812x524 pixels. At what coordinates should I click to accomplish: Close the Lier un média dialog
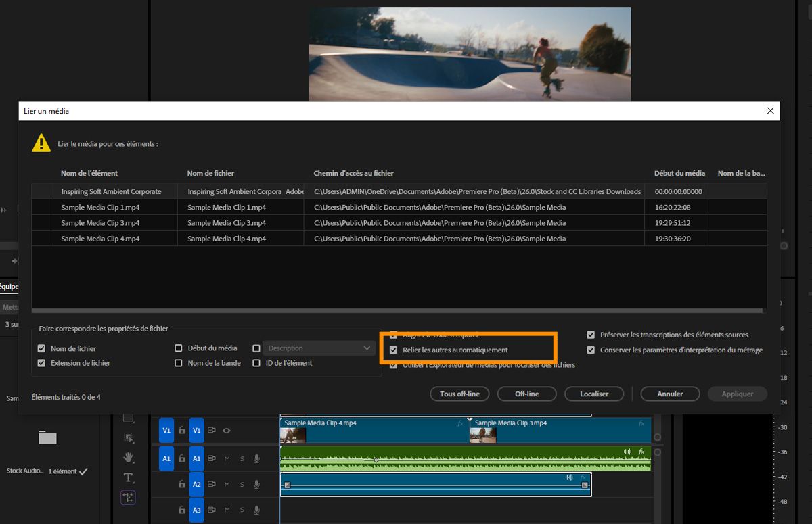click(x=770, y=111)
